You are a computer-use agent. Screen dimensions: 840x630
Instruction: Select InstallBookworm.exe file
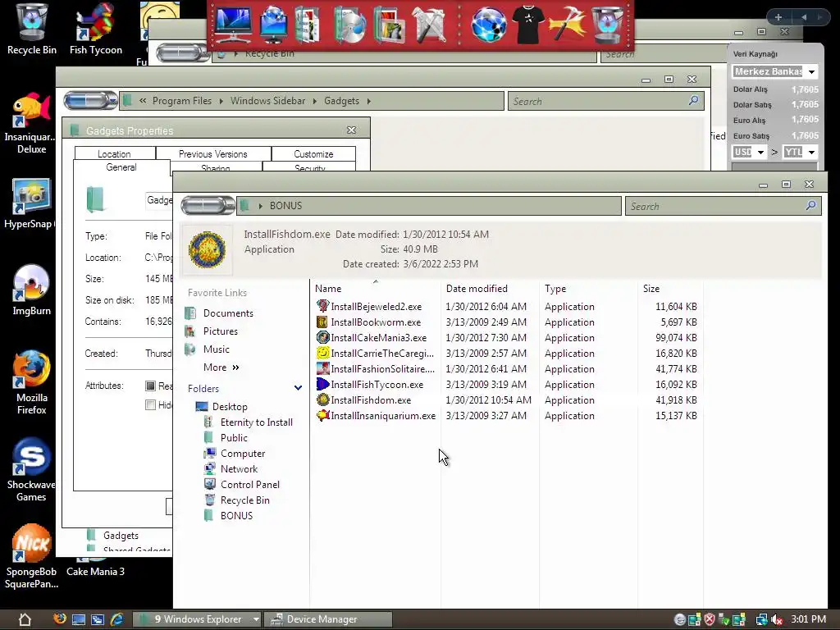pos(376,322)
